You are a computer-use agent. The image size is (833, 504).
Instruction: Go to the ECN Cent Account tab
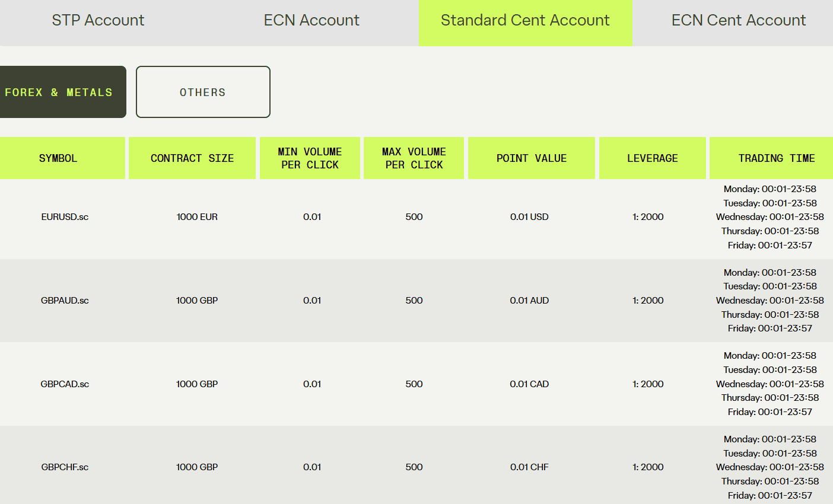coord(738,21)
